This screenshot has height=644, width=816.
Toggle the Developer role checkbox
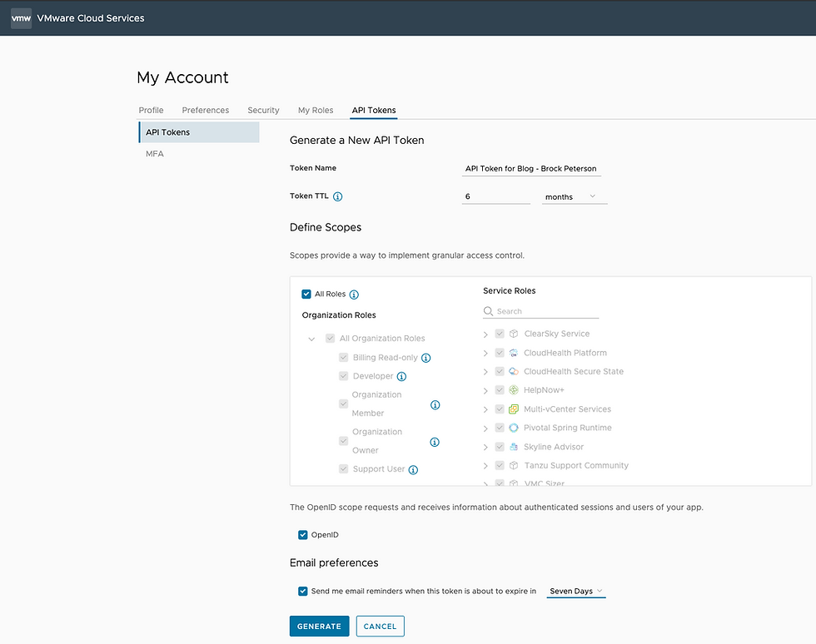343,376
